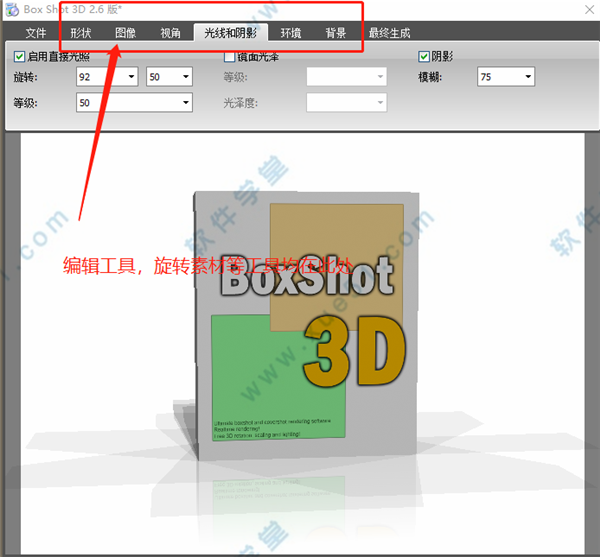This screenshot has height=557, width=600.
Task: Open the 视角 tab
Action: (170, 33)
